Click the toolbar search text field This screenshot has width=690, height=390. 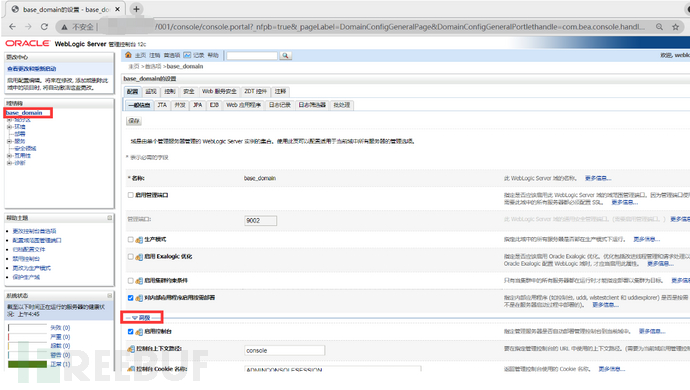click(252, 55)
